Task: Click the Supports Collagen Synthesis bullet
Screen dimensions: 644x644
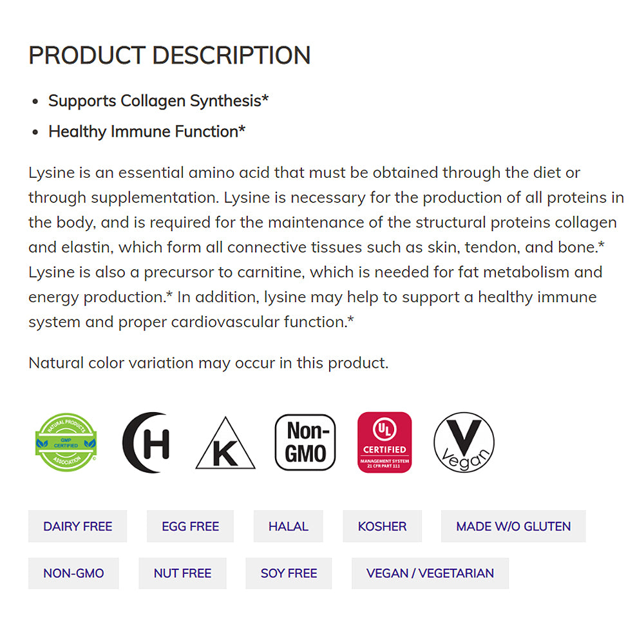Action: [x=158, y=101]
